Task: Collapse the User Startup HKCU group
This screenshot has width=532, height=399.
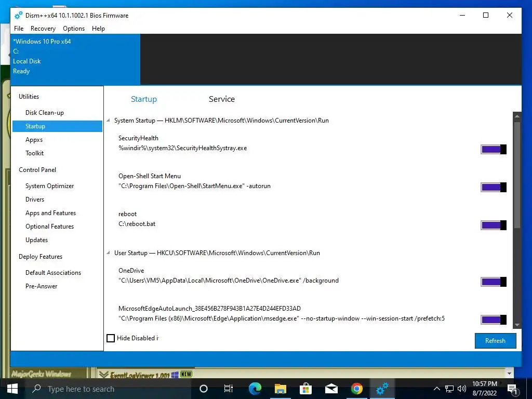Action: [108, 253]
